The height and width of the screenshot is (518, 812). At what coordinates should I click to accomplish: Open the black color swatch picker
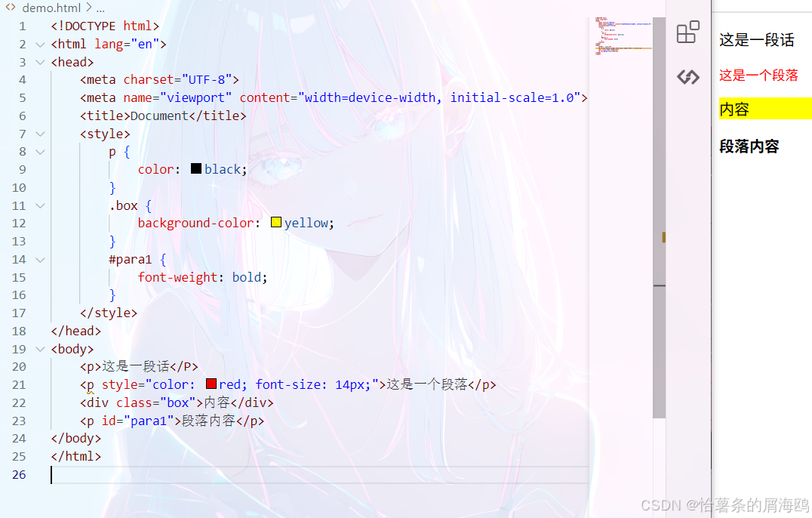pos(195,168)
